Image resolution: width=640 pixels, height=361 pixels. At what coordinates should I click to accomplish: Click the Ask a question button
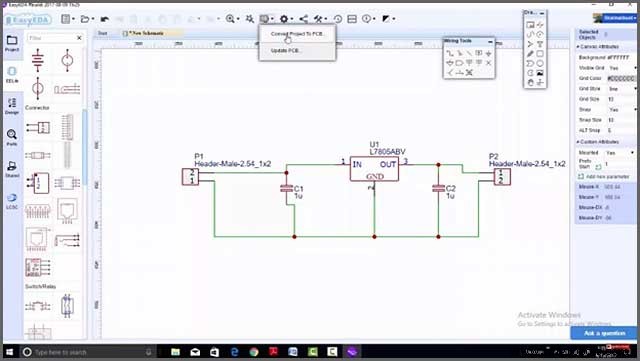coord(604,333)
